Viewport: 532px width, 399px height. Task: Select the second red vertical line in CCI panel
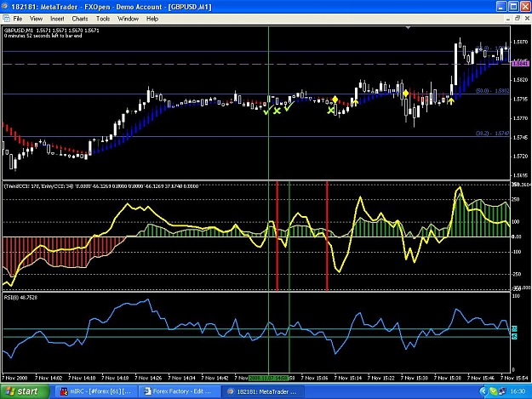click(x=327, y=236)
